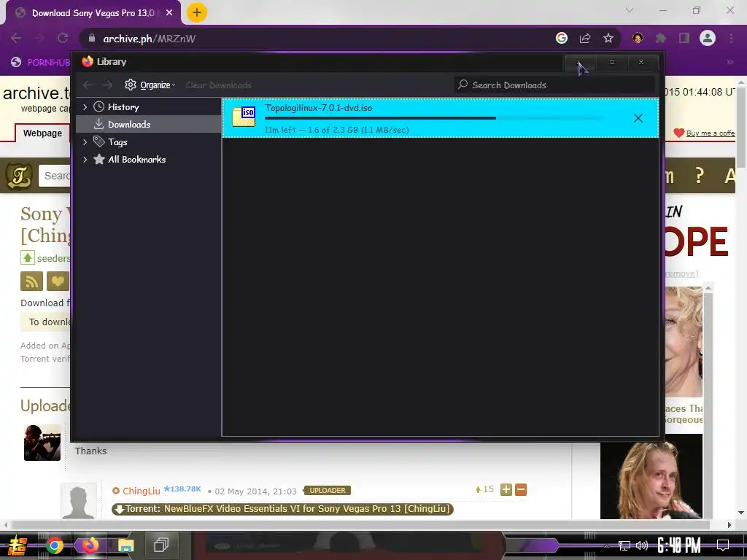Select History in Library sidebar
Viewport: 747px width, 560px height.
[x=123, y=107]
